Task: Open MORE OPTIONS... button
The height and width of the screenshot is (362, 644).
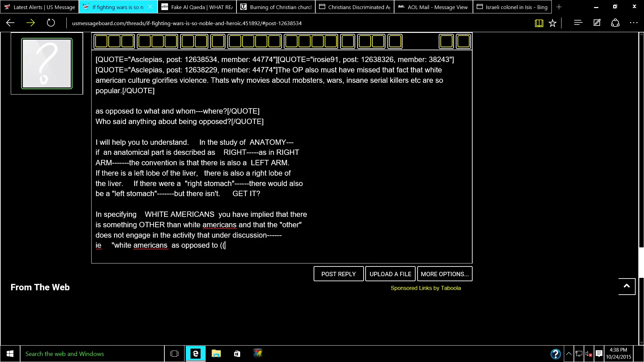Action: 444,274
